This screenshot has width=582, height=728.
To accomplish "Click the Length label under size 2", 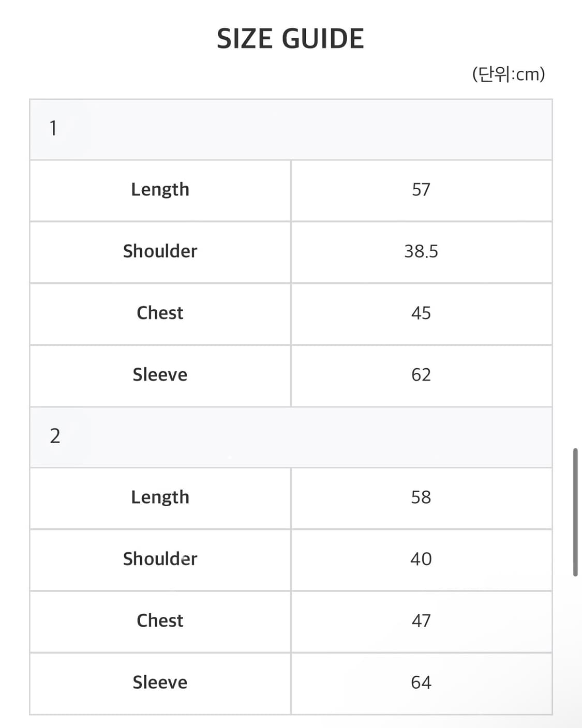I will tap(160, 497).
